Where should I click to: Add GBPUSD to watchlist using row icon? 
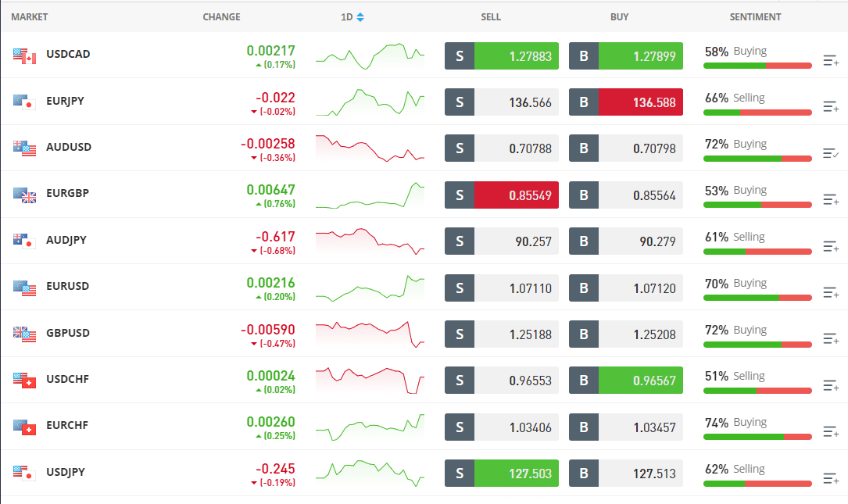click(831, 338)
